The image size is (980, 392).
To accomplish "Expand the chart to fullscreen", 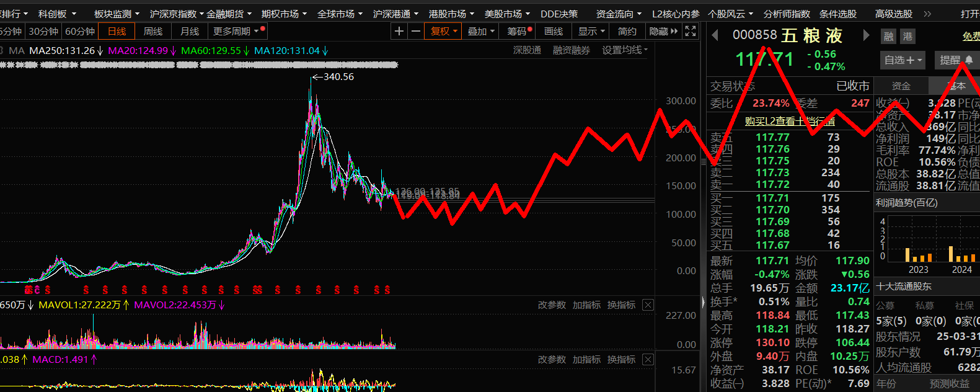I will [691, 31].
